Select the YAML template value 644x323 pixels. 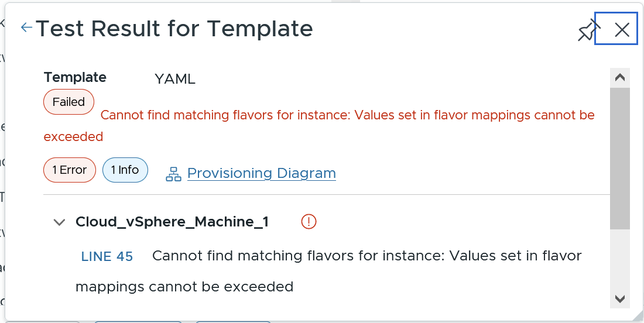174,79
